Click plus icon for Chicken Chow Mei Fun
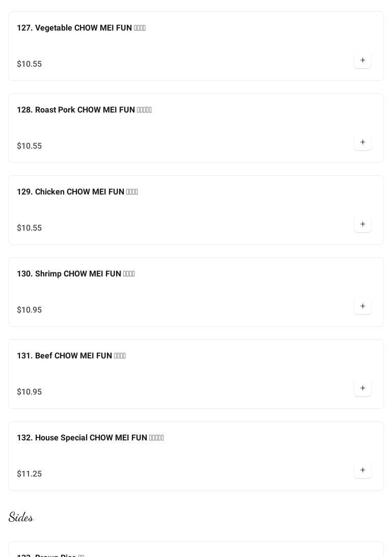The image size is (392, 557). [362, 225]
